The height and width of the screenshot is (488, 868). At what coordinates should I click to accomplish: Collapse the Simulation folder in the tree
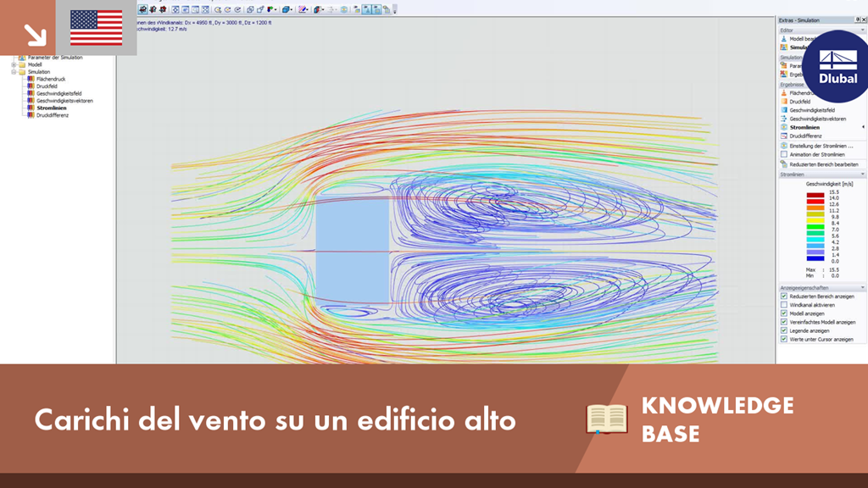pyautogui.click(x=13, y=72)
